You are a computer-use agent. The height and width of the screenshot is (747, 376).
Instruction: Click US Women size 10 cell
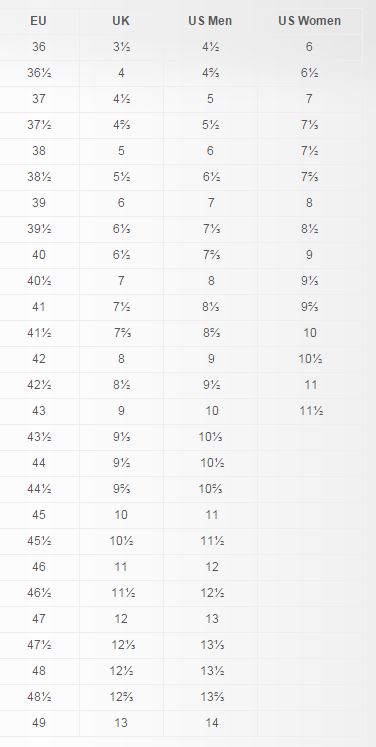[x=310, y=333]
